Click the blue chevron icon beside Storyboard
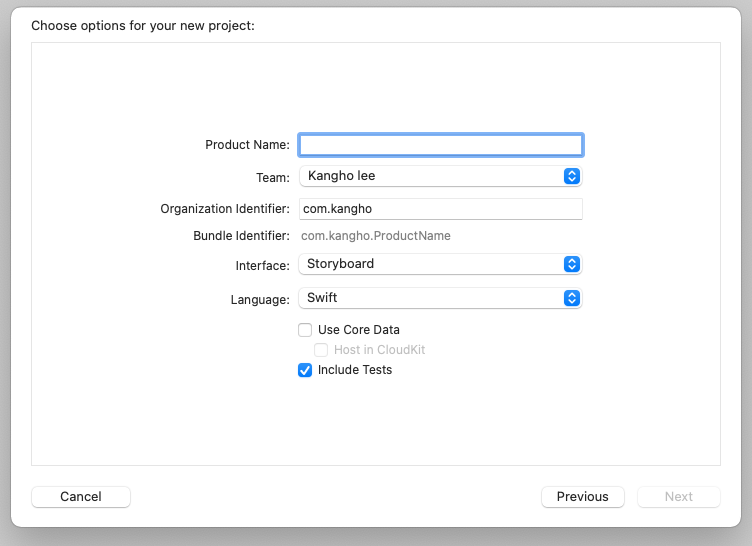Image resolution: width=752 pixels, height=546 pixels. pos(571,264)
